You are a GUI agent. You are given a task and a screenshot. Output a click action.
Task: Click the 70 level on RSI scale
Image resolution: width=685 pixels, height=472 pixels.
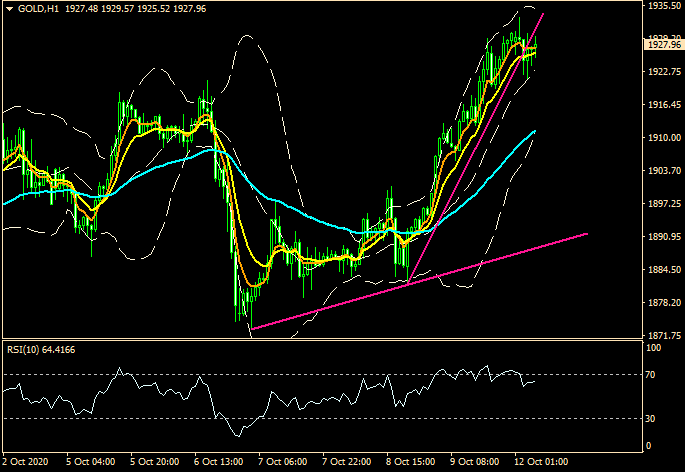coord(652,374)
